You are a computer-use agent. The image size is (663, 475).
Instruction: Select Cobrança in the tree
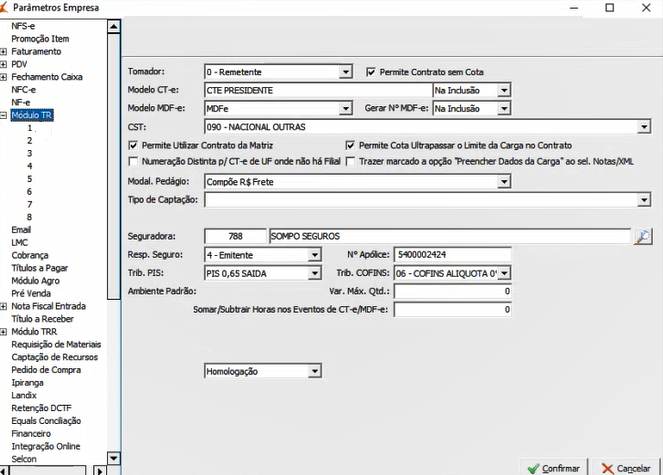point(30,255)
